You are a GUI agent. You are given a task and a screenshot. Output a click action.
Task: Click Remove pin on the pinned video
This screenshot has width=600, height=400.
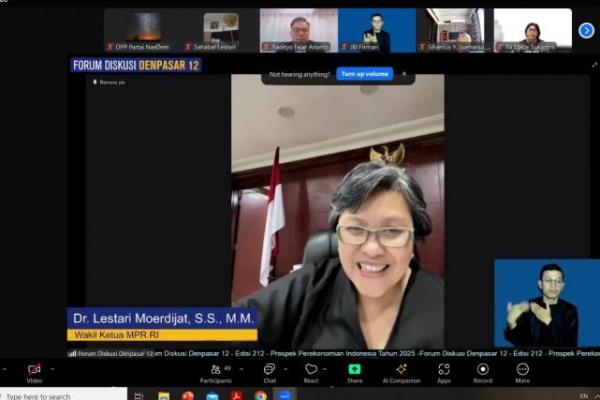tap(109, 82)
